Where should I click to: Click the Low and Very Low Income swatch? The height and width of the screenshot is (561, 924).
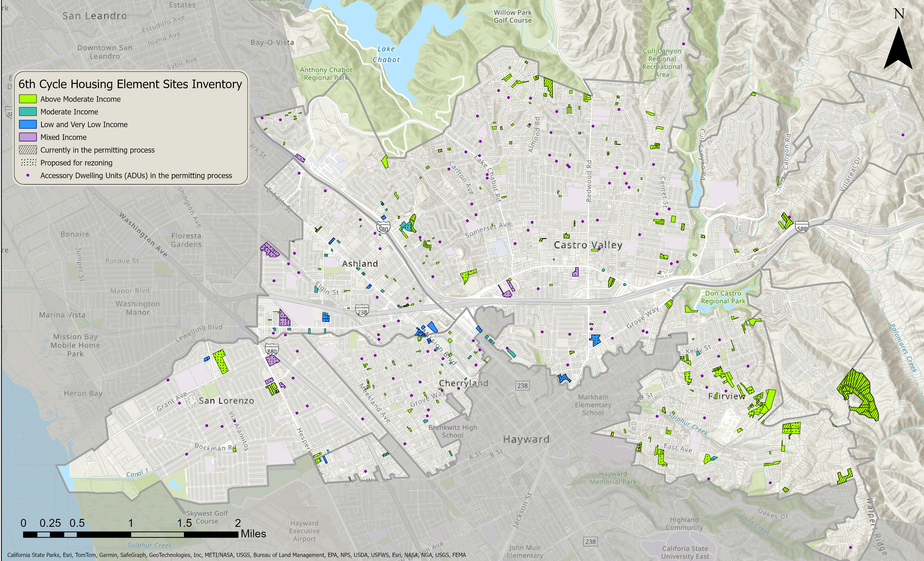pyautogui.click(x=28, y=125)
